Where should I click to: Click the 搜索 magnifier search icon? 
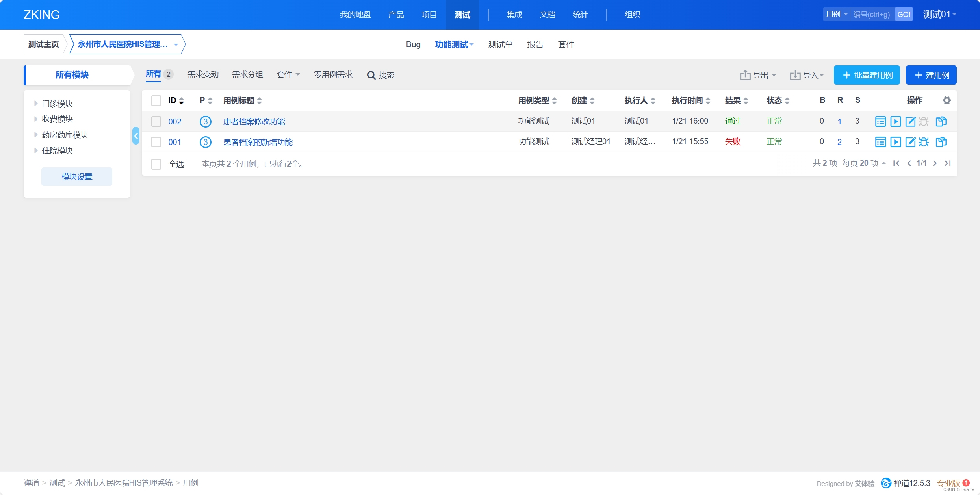click(x=371, y=75)
